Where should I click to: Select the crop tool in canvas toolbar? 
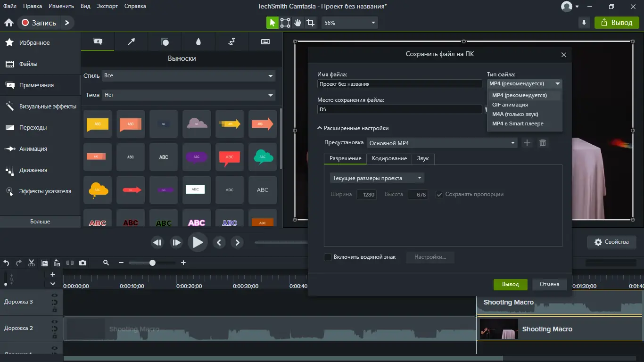pyautogui.click(x=310, y=23)
